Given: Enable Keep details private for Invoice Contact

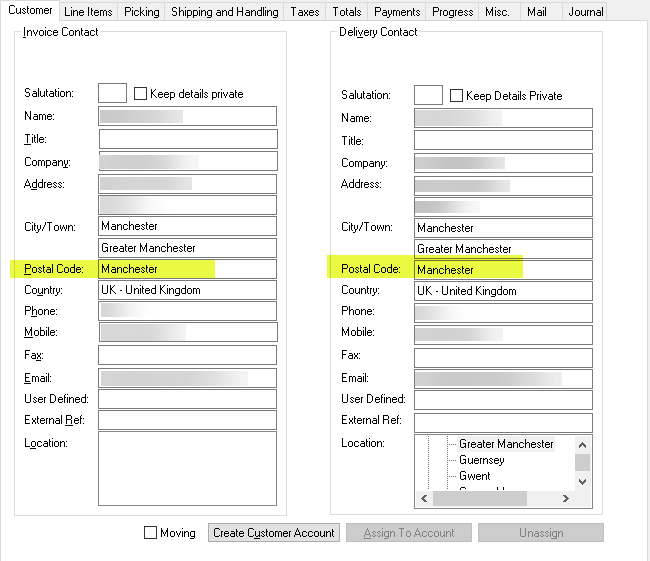Looking at the screenshot, I should 141,94.
